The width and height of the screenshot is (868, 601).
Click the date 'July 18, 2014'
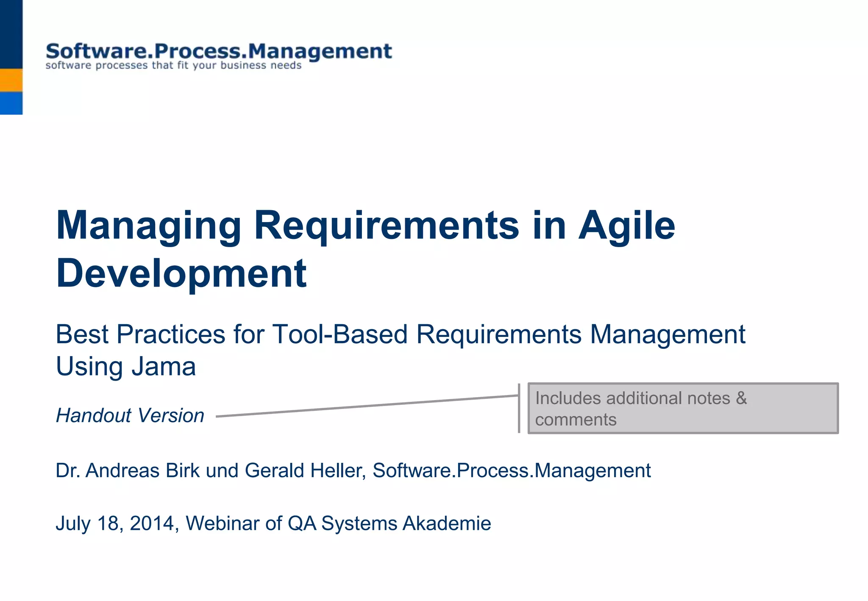click(x=115, y=523)
